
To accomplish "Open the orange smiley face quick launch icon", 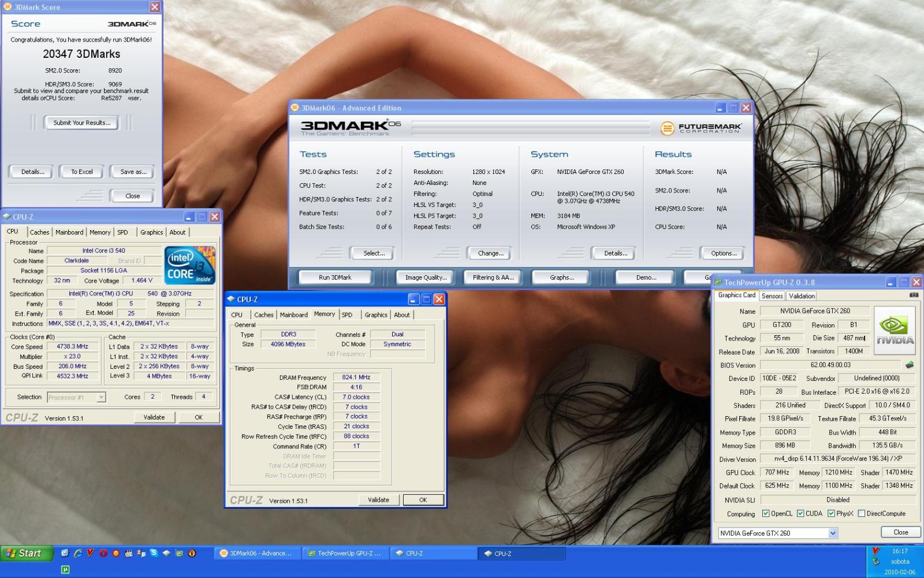I will tap(115, 553).
